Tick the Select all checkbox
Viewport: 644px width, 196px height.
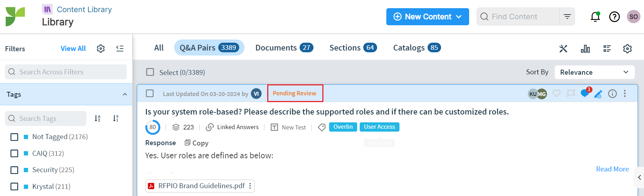(x=150, y=72)
